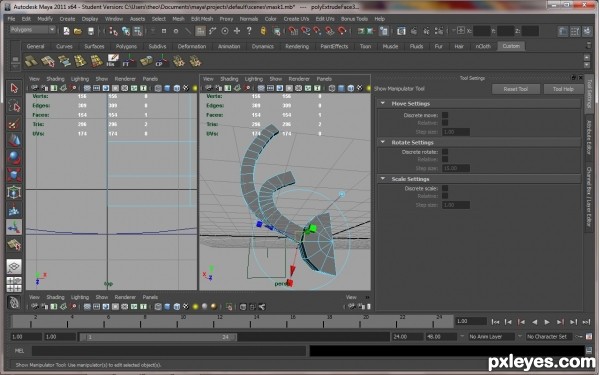Open the Mesh menu
Image resolution: width=600 pixels, height=375 pixels.
[178, 19]
